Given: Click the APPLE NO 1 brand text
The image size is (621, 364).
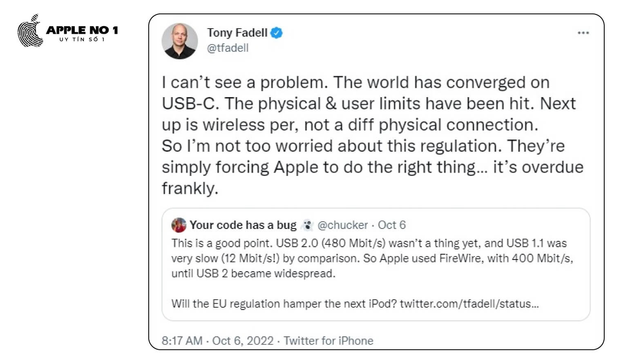Looking at the screenshot, I should pos(82,30).
